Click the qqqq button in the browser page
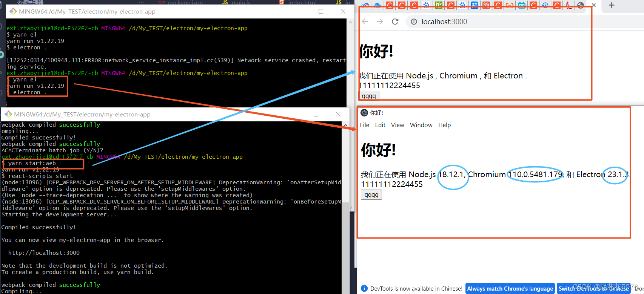This screenshot has height=294, width=644. point(369,96)
